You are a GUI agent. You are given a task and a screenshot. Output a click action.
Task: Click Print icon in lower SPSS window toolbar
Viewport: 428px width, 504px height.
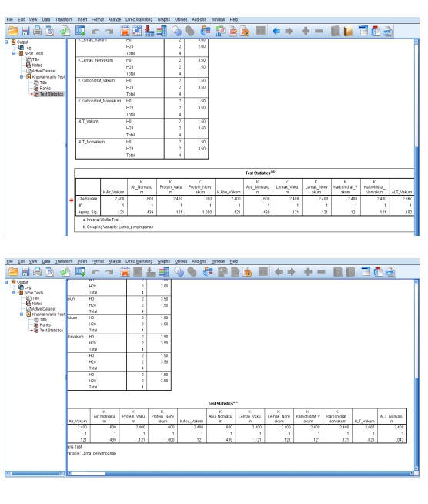38,272
